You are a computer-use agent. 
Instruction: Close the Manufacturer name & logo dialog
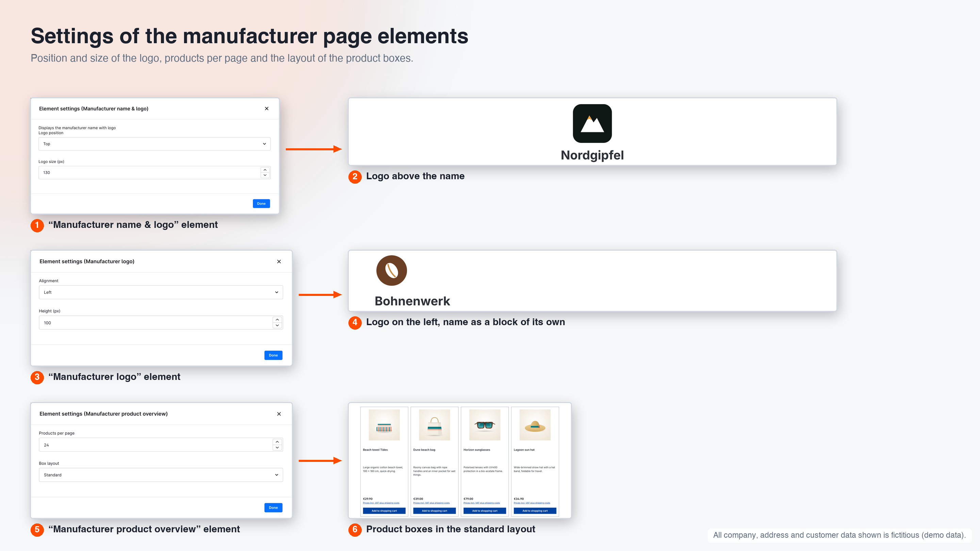267,108
